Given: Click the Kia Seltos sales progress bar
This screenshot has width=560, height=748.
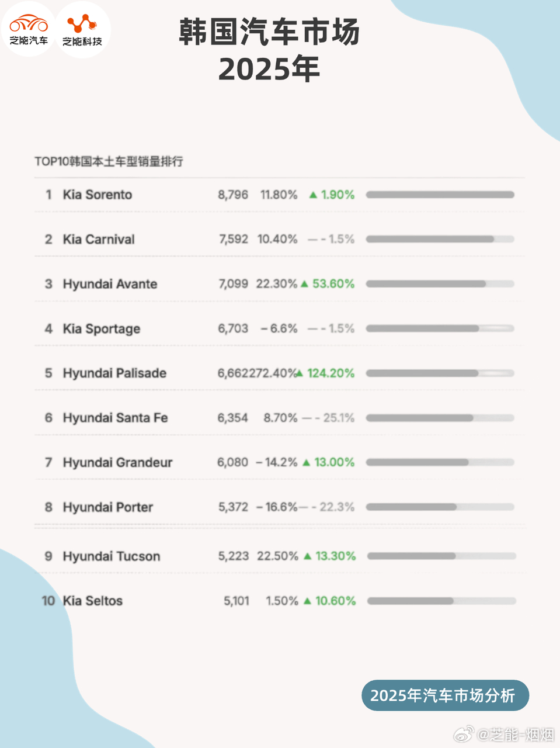Looking at the screenshot, I should (441, 601).
